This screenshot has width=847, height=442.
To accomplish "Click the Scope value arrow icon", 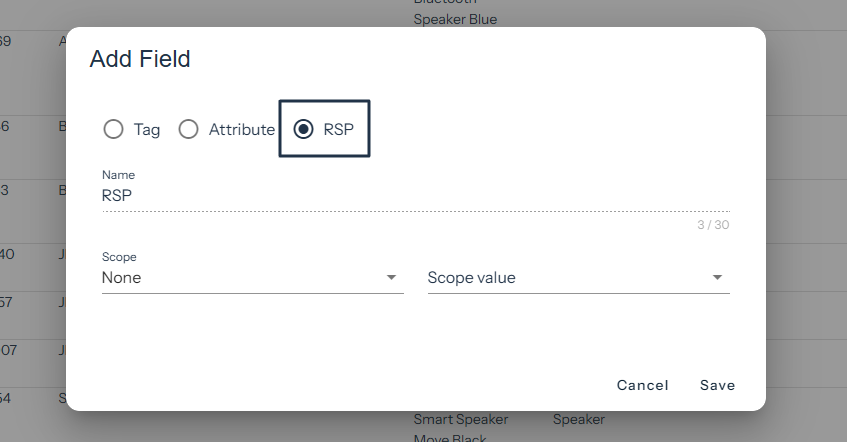I will click(x=717, y=278).
